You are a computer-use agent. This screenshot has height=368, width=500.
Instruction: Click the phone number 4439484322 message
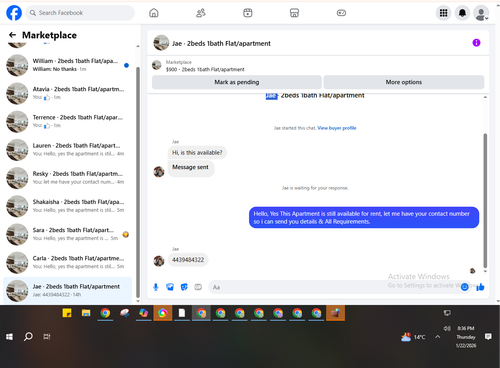tap(188, 260)
